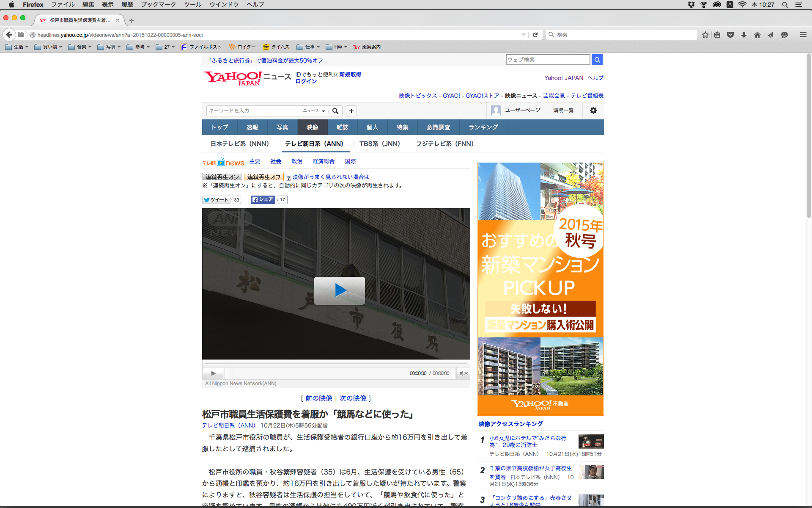The height and width of the screenshot is (508, 812).
Task: Mute the video player sound
Action: coord(463,373)
